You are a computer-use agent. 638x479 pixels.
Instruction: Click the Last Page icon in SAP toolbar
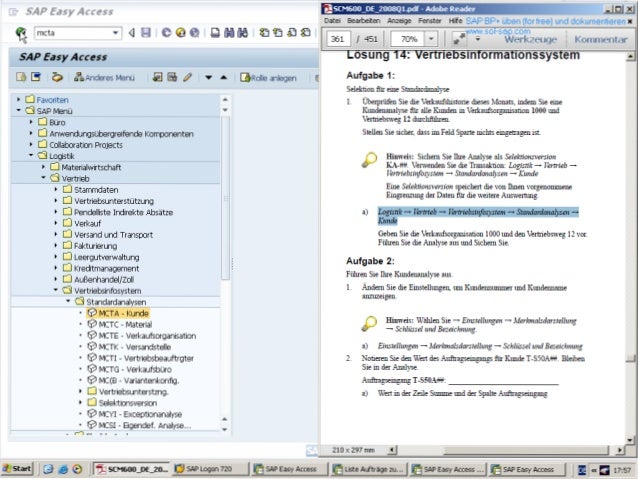coord(306,33)
